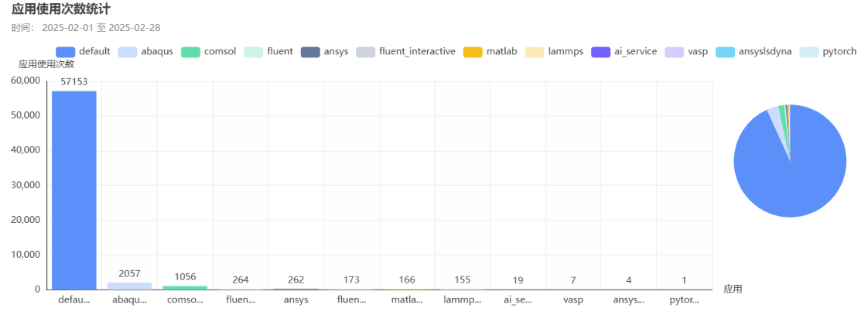Click the vasp legend marker
This screenshot has width=868, height=322.
(x=674, y=52)
